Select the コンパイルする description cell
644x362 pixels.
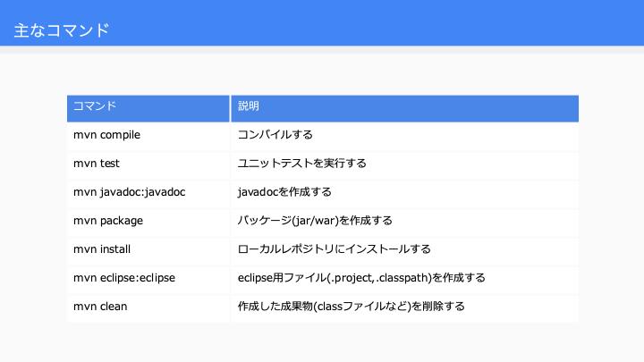pyautogui.click(x=405, y=137)
